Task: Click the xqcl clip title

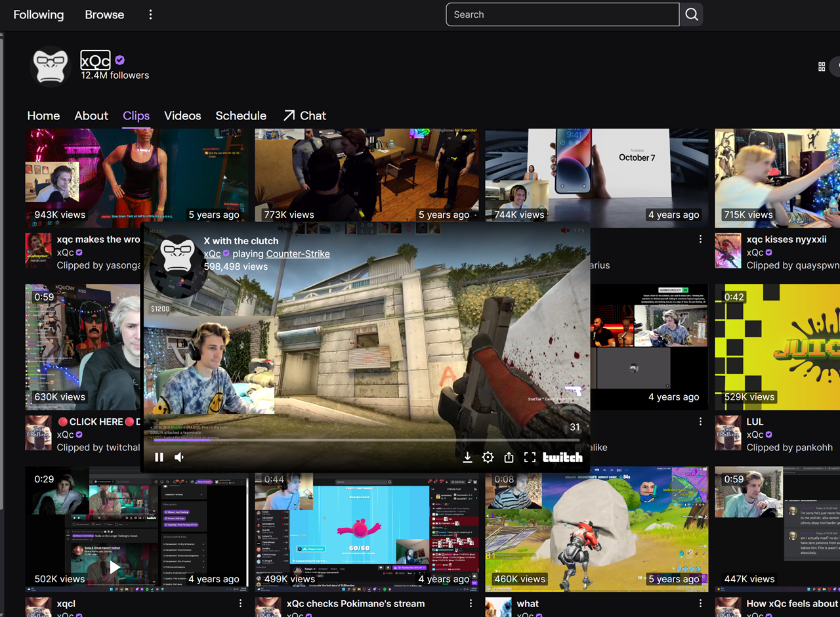Action: coord(66,603)
